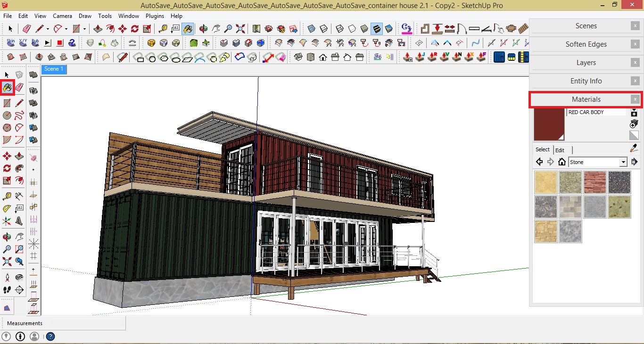Open the Stone collection dropdown
Image resolution: width=644 pixels, height=344 pixels.
[x=623, y=161]
